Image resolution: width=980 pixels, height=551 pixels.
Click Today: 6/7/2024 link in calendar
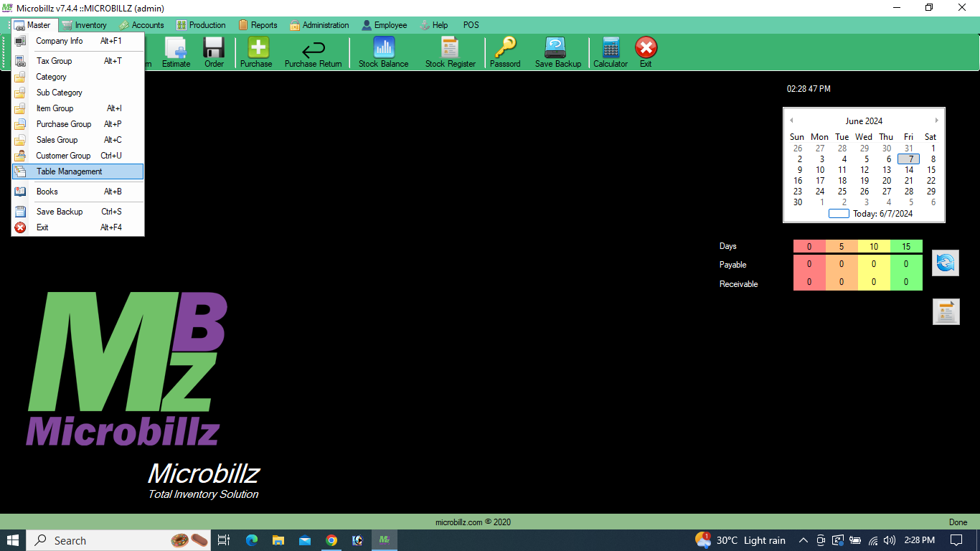click(882, 213)
